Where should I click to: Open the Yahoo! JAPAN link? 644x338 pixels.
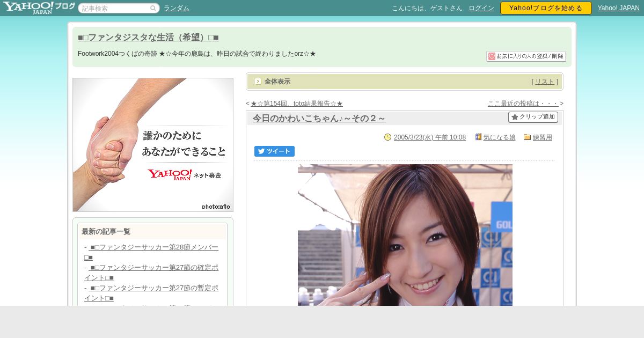[x=619, y=8]
